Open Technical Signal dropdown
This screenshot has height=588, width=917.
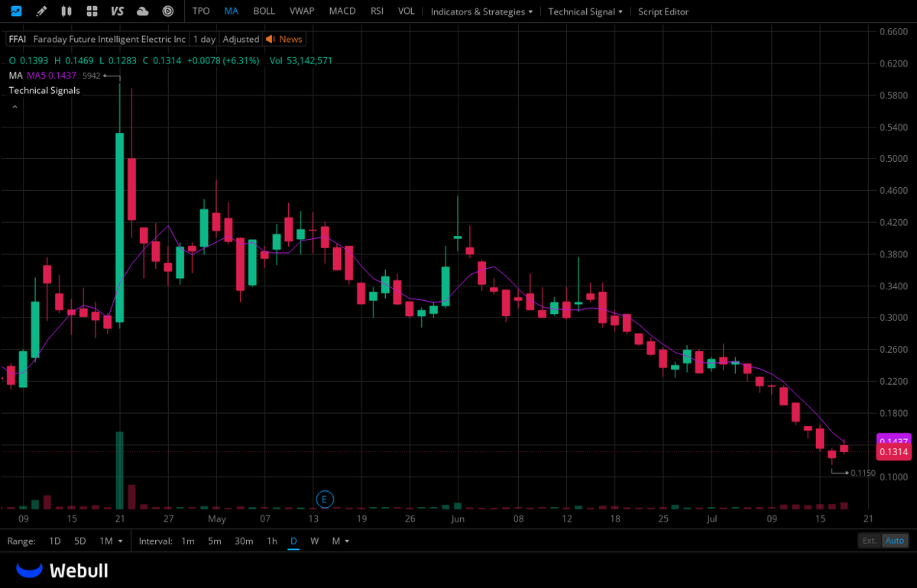[585, 11]
